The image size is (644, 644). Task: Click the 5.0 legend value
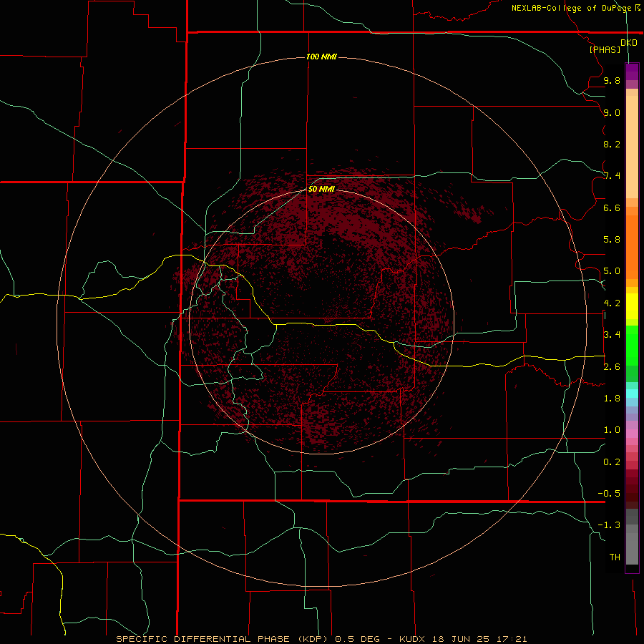coord(612,271)
